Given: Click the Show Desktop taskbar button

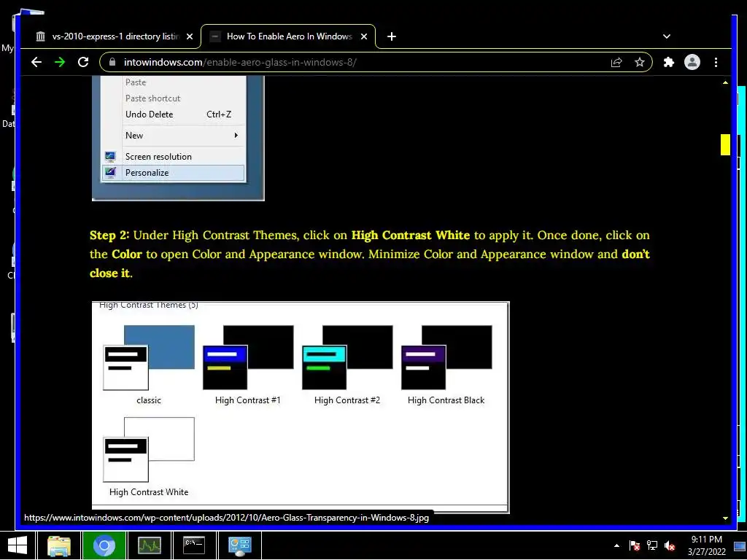Looking at the screenshot, I should coord(740,545).
